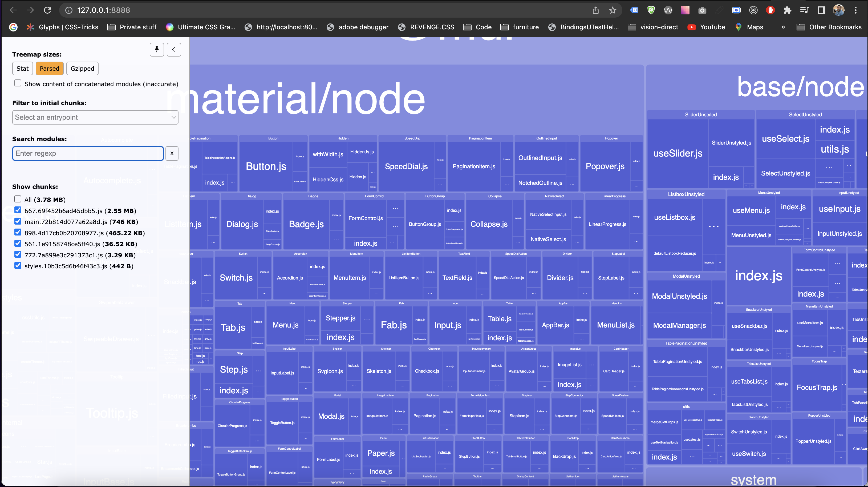The image size is (868, 487).
Task: Click the Button.js treemap block
Action: pyautogui.click(x=266, y=166)
